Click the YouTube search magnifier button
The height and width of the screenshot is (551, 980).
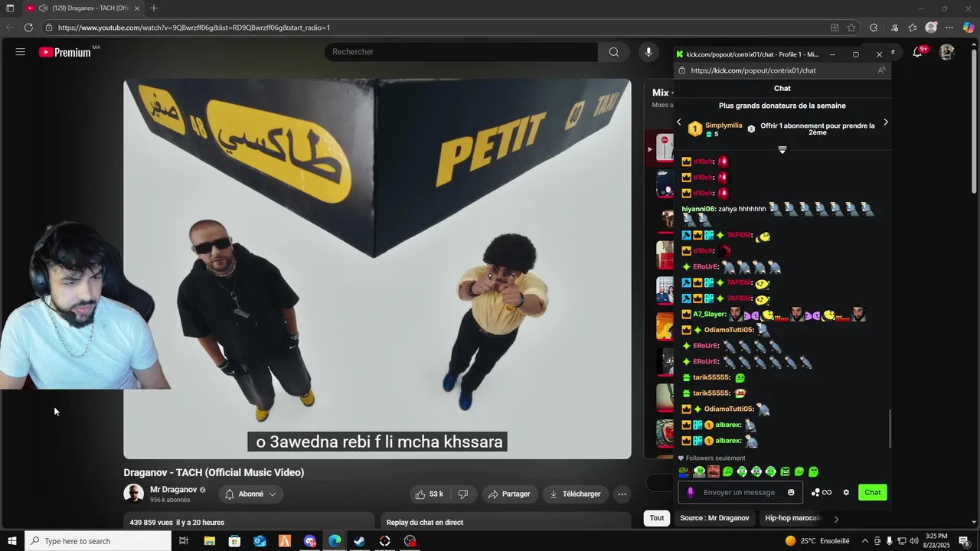[x=614, y=52]
